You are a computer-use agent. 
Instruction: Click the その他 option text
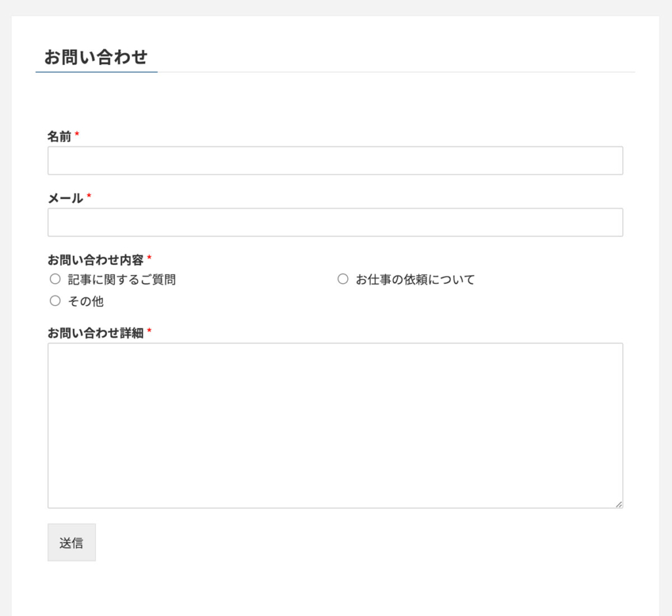pyautogui.click(x=86, y=301)
